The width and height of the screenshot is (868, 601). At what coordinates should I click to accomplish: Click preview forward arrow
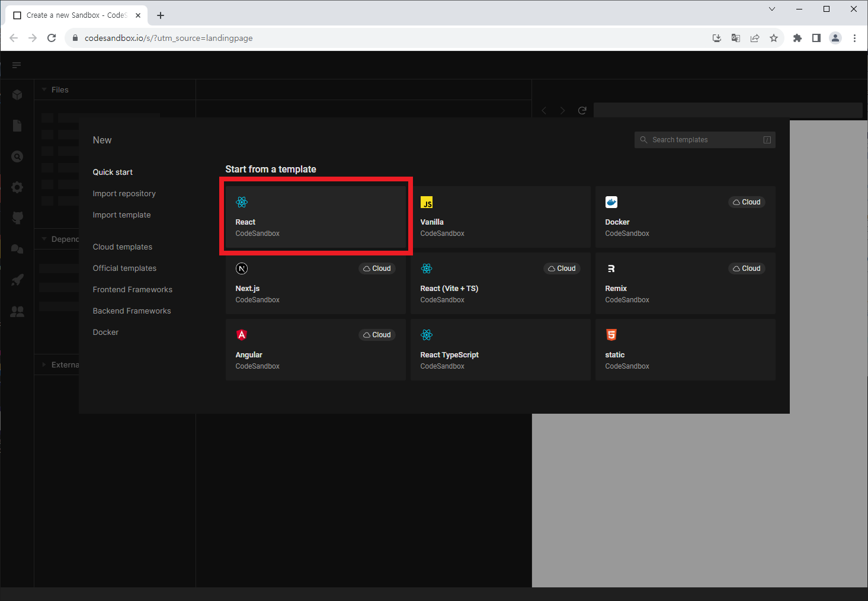pos(563,110)
